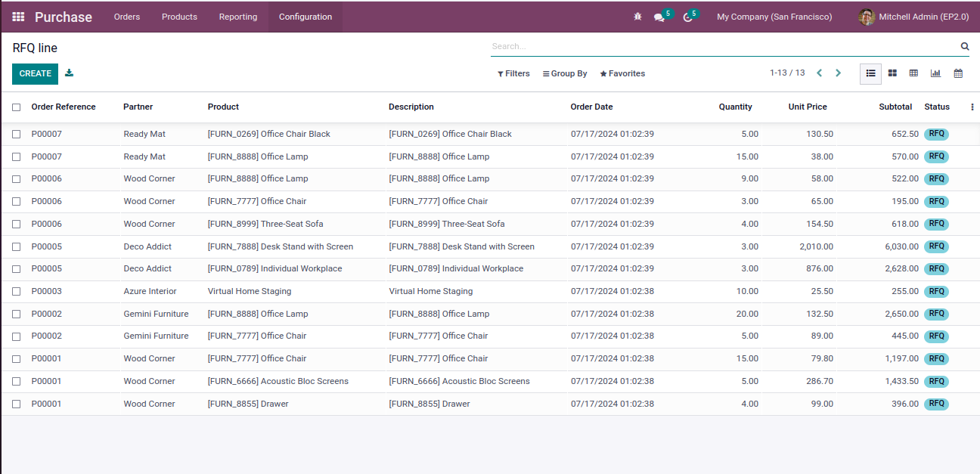Click Ready Mat partner in Office Chair Black row

tap(144, 134)
